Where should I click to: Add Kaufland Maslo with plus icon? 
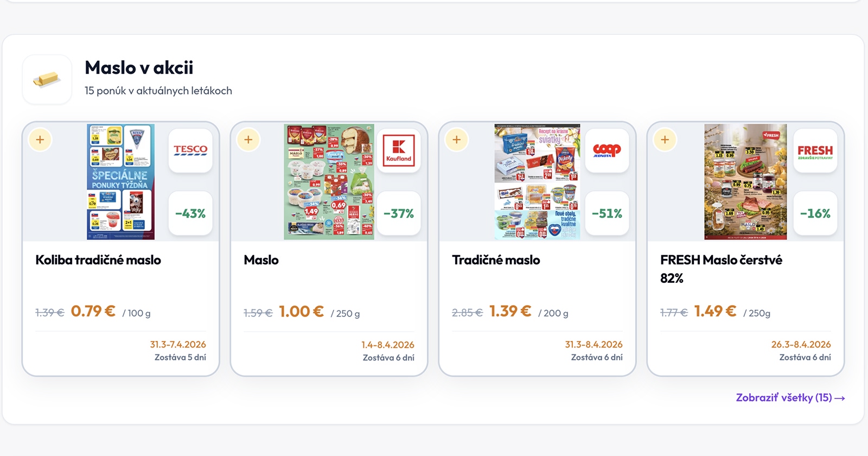point(248,140)
